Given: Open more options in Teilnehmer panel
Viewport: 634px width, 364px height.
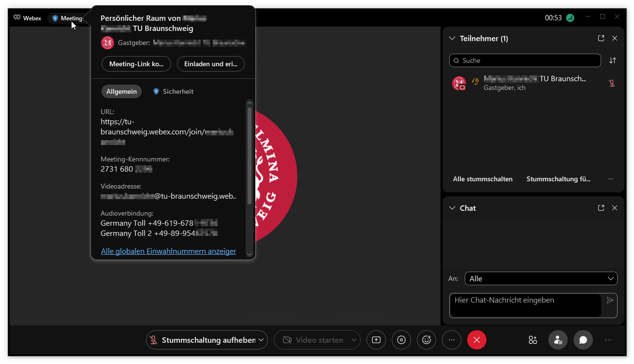Looking at the screenshot, I should click(x=611, y=179).
